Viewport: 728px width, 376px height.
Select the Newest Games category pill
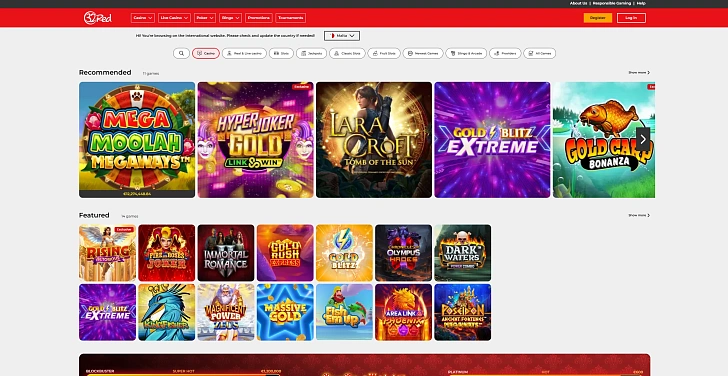[423, 53]
